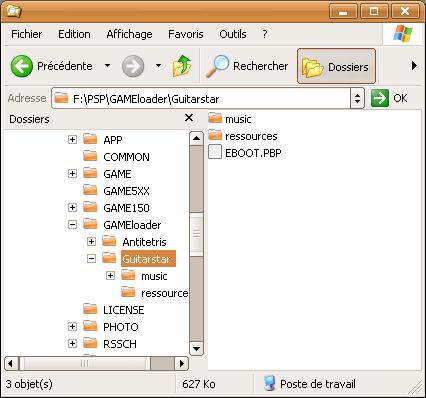
Task: Select the EBOOT.PBP file
Action: [x=245, y=153]
